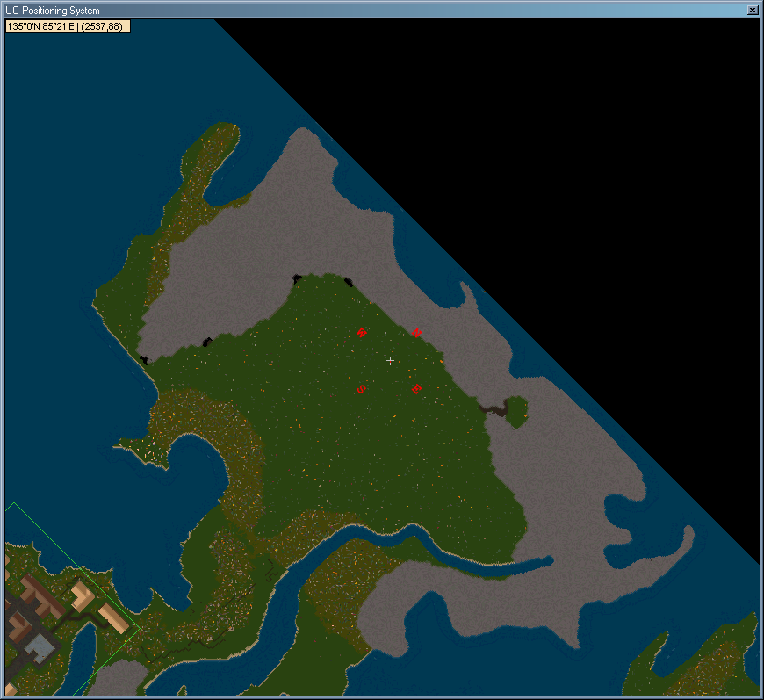This screenshot has width=764, height=700.
Task: Click the UO Positioning System title bar
Action: 351,10
